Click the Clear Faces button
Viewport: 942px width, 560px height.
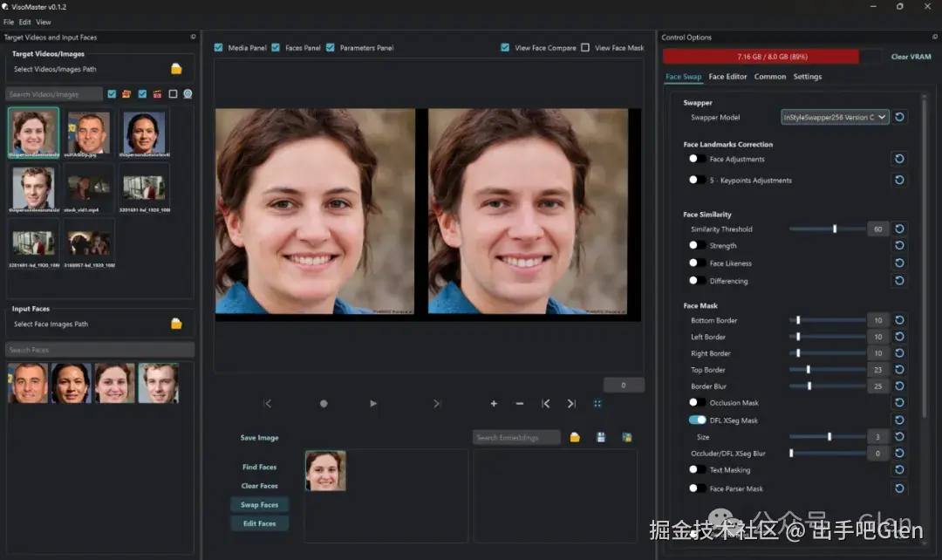click(x=260, y=486)
